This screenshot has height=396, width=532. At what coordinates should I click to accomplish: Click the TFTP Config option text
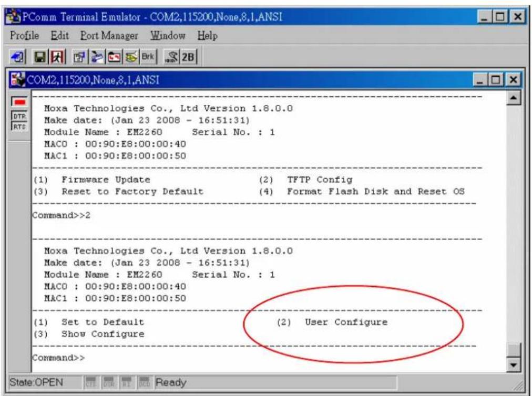point(320,180)
